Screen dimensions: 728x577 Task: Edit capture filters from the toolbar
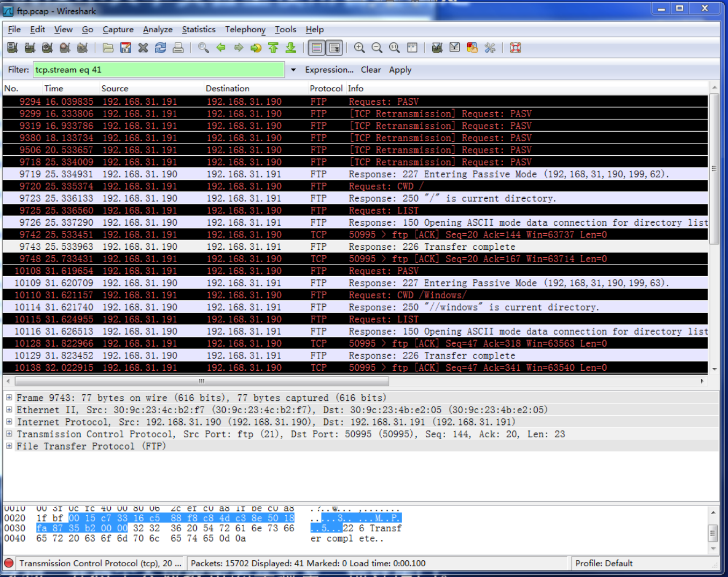click(x=437, y=48)
